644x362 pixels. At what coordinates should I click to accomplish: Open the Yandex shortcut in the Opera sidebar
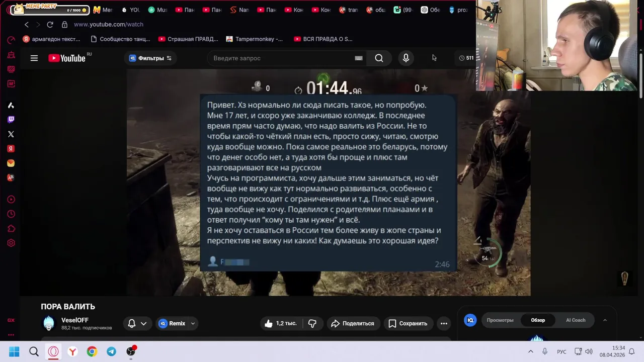coord(11,148)
